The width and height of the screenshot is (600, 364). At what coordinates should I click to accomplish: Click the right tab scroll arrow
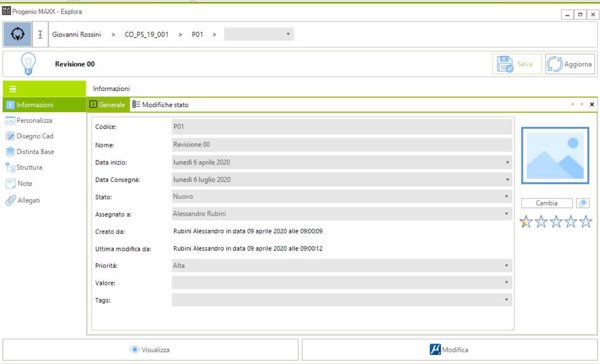[x=582, y=104]
